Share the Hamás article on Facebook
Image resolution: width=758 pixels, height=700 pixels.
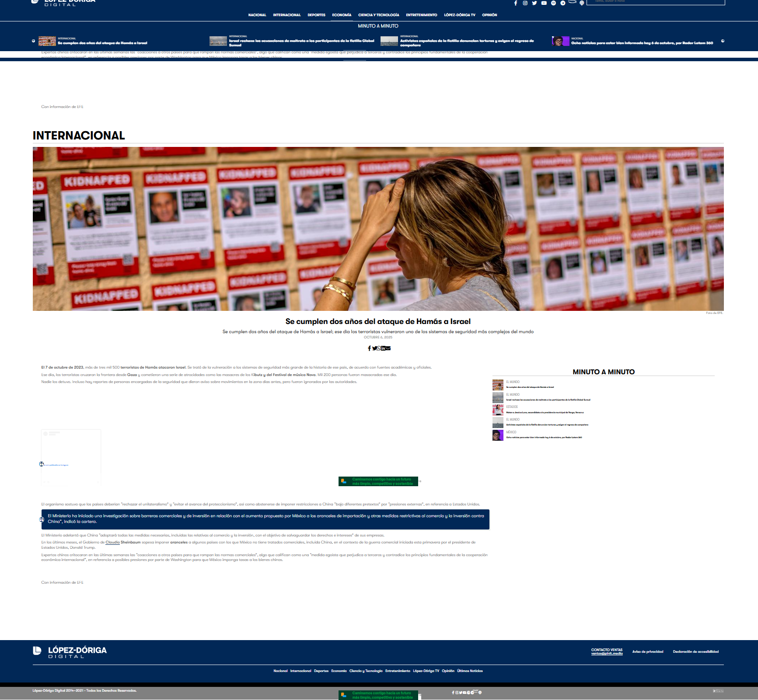369,348
